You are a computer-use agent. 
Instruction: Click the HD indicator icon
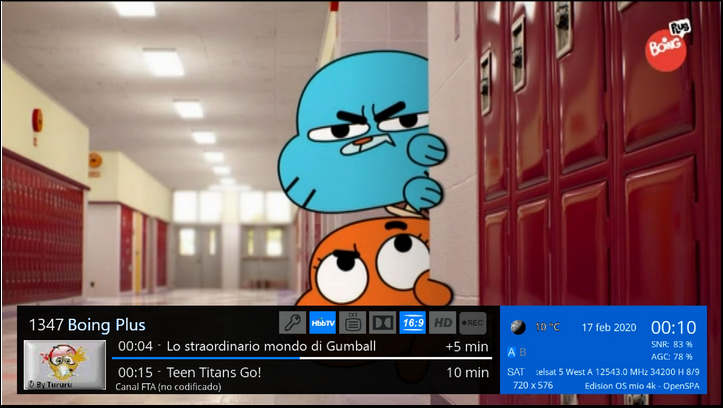[443, 322]
